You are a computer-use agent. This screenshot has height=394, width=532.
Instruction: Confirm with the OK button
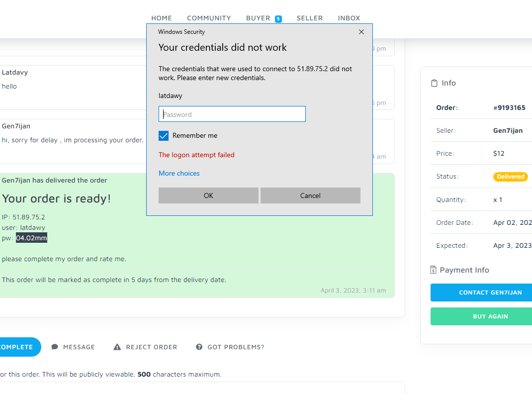pos(208,196)
